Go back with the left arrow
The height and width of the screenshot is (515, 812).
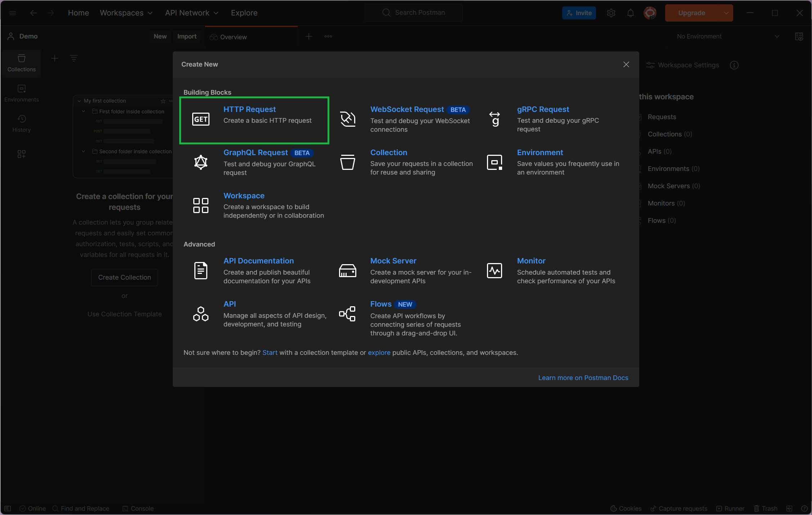click(33, 13)
